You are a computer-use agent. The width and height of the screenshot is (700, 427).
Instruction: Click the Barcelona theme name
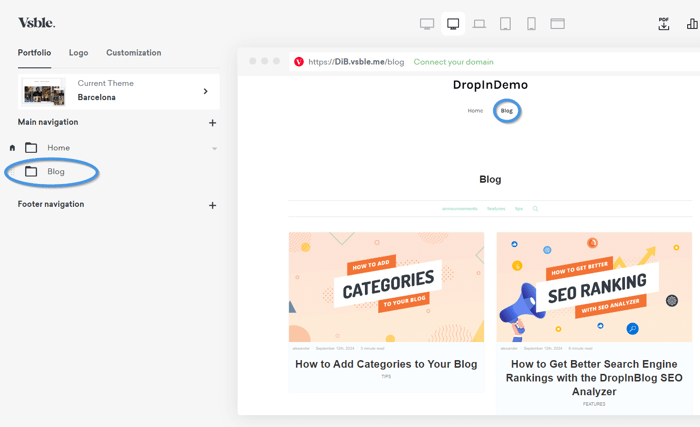pyautogui.click(x=96, y=97)
